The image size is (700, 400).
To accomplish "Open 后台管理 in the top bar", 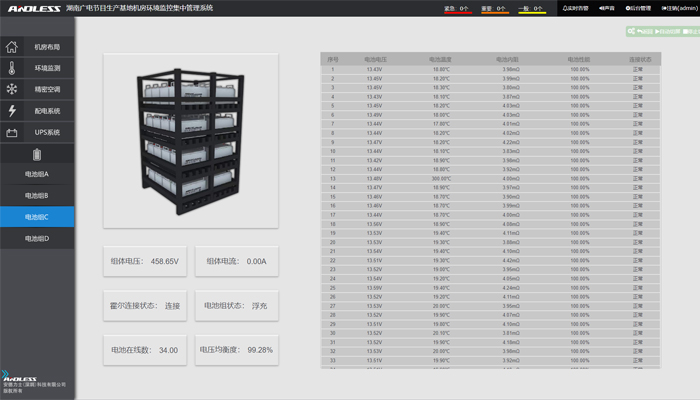I will (x=638, y=7).
